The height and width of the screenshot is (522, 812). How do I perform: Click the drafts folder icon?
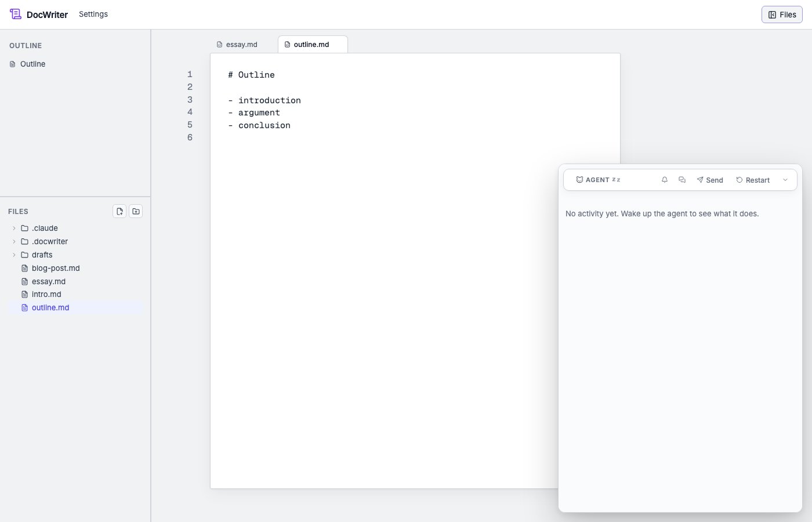(x=24, y=255)
